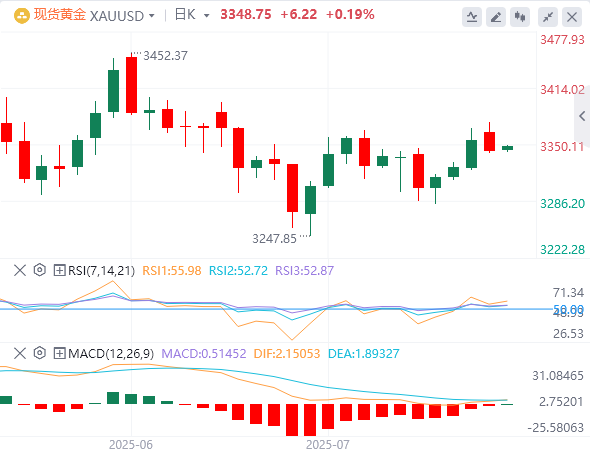This screenshot has width=590, height=458.
Task: Open the 日K timeframe dropdown
Action: pos(207,16)
